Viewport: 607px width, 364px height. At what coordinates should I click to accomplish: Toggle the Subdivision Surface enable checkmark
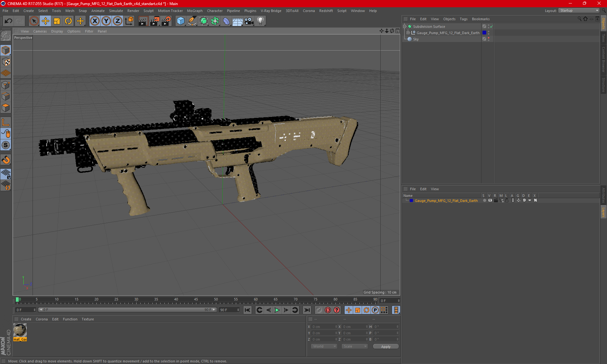click(492, 27)
